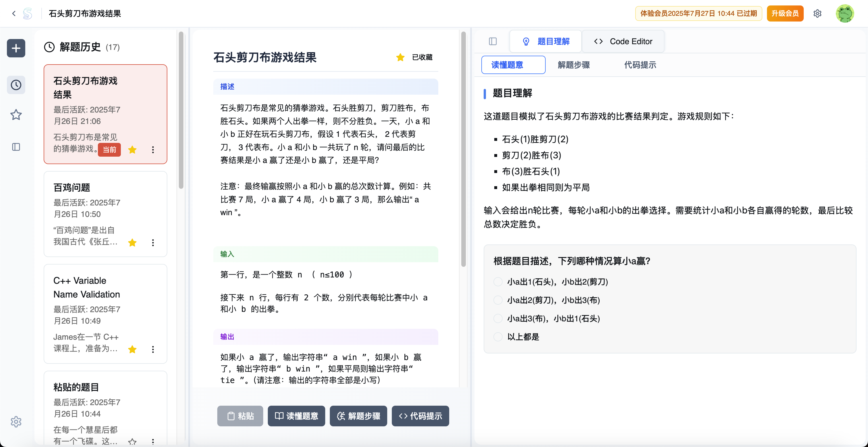Open the favorites star icon in left sidebar

16,115
